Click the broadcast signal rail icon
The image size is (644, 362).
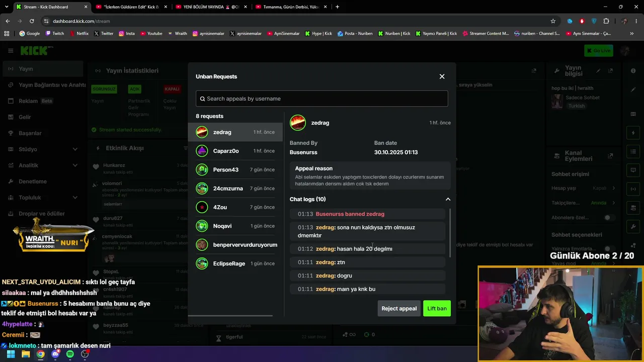coord(633,189)
